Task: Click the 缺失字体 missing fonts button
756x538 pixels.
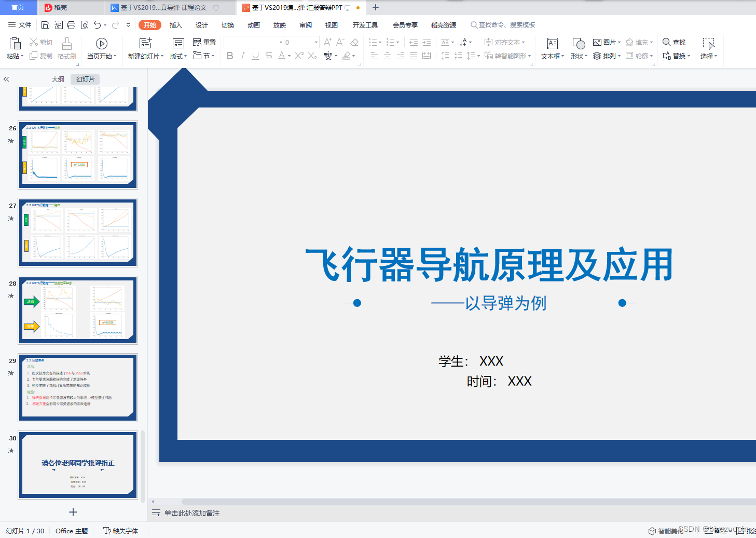Action: pos(121,531)
